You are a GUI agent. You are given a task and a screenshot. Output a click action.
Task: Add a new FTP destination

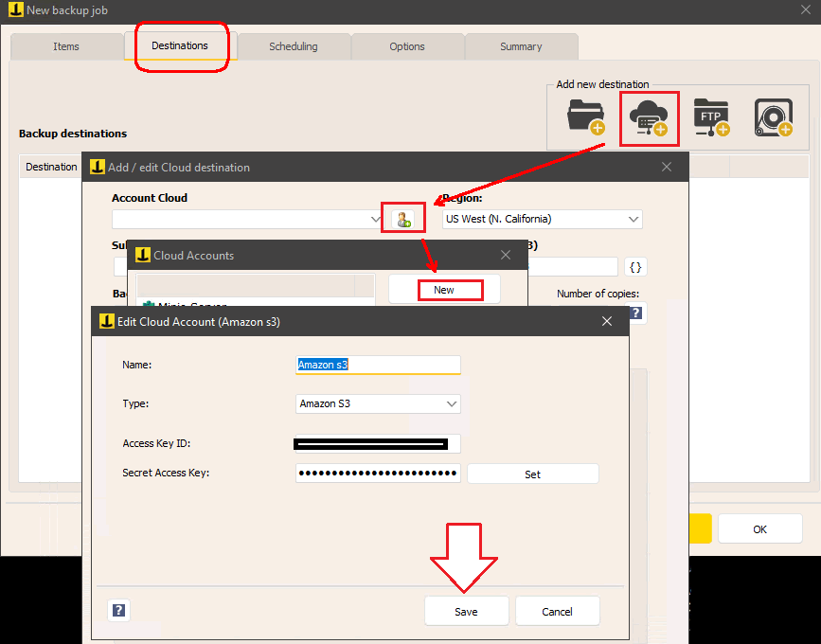pos(711,117)
